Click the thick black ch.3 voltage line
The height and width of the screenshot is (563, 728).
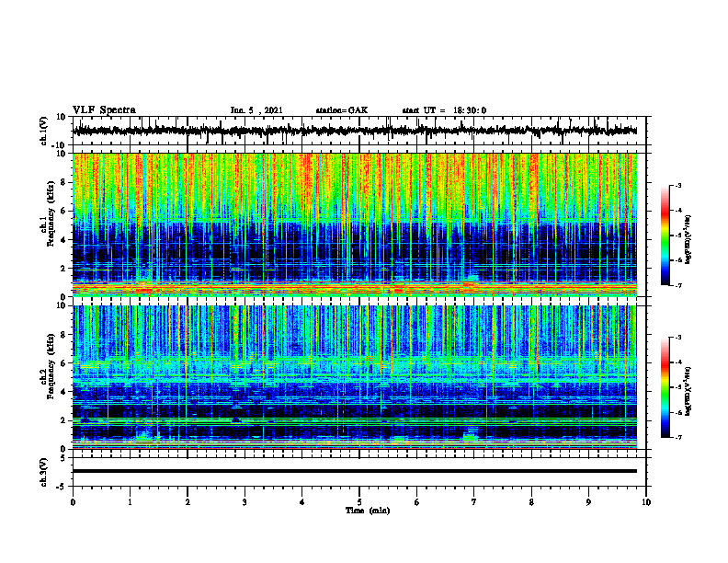point(354,471)
